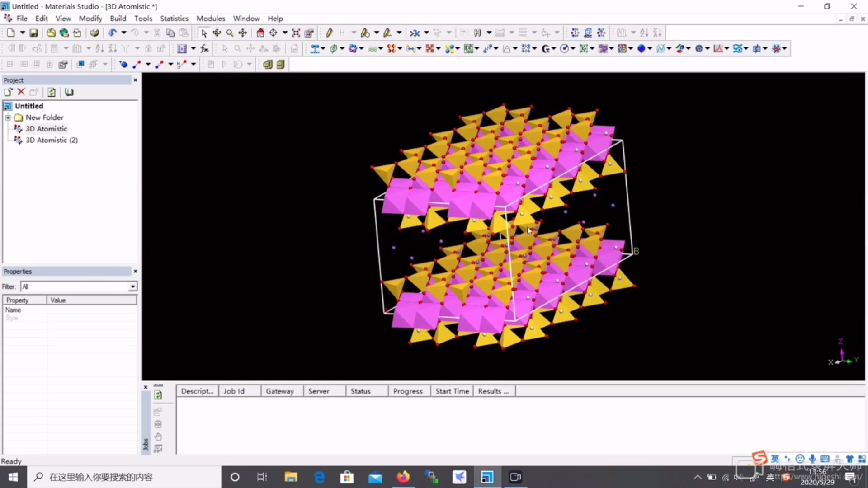Select the Selection arrow tool

pyautogui.click(x=204, y=33)
